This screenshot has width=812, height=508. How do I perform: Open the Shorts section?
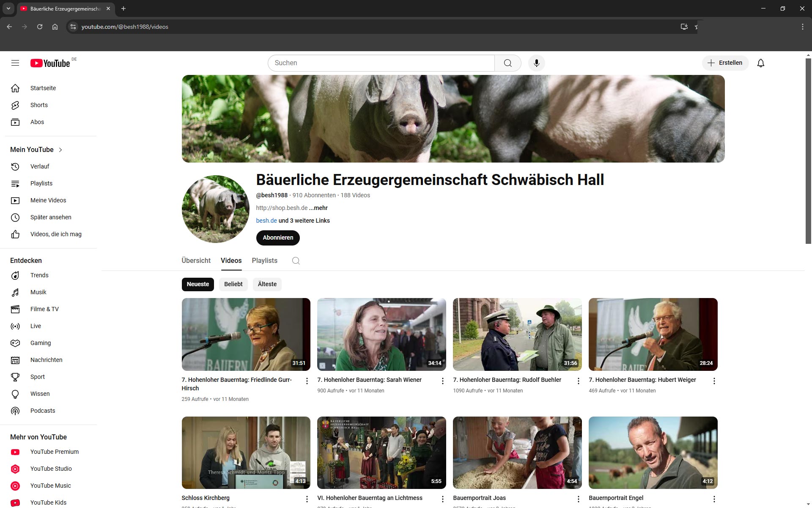point(38,105)
